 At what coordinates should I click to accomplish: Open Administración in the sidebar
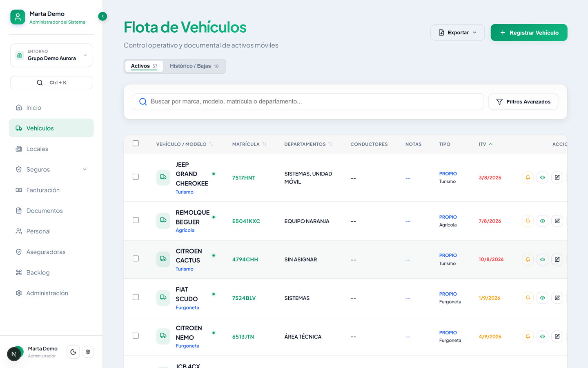pos(51,293)
